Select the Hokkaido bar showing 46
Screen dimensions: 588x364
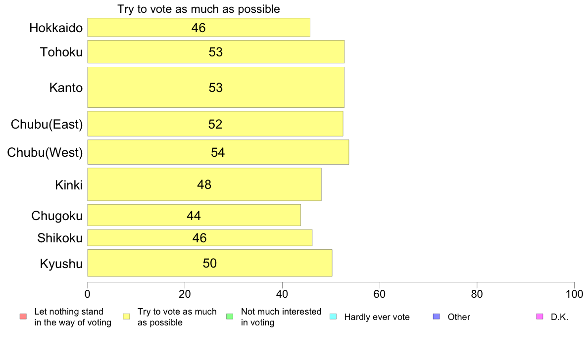(x=199, y=27)
